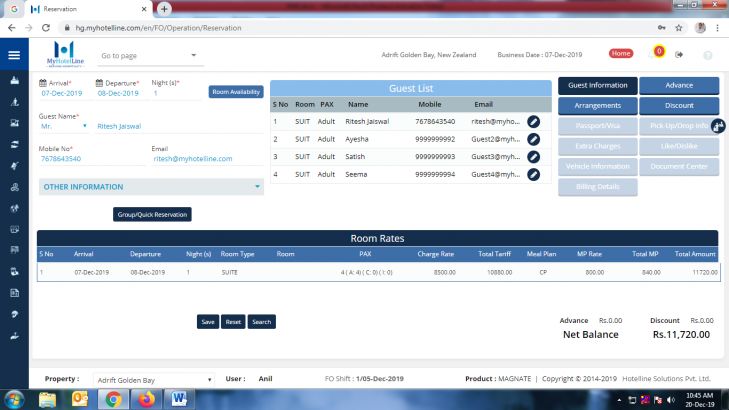Click the edit pencil for guest Seema
Screen dimensions: 729x410
(x=534, y=174)
